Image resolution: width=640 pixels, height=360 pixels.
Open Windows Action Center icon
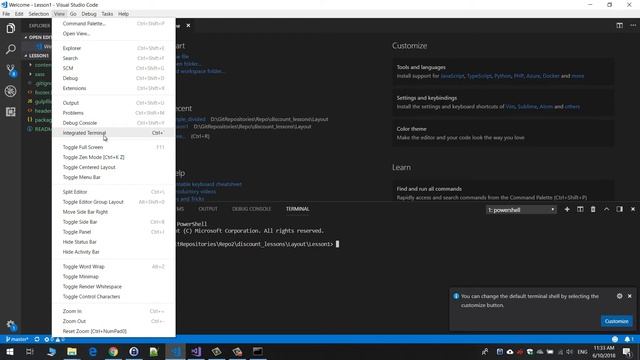pos(627,352)
